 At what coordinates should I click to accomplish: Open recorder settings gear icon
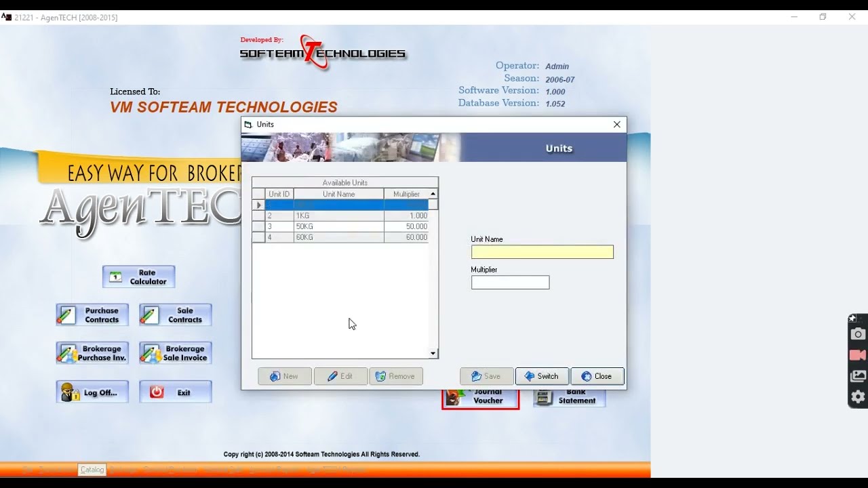(x=858, y=397)
